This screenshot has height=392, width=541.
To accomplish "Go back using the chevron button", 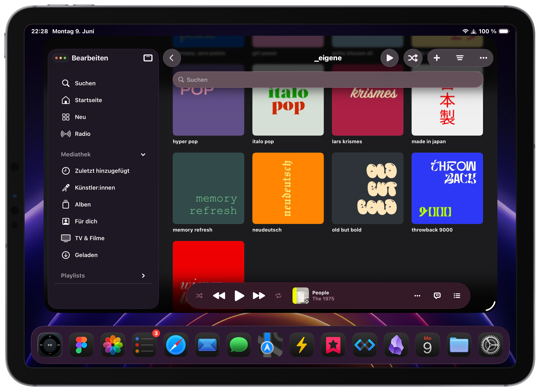I will [x=172, y=58].
